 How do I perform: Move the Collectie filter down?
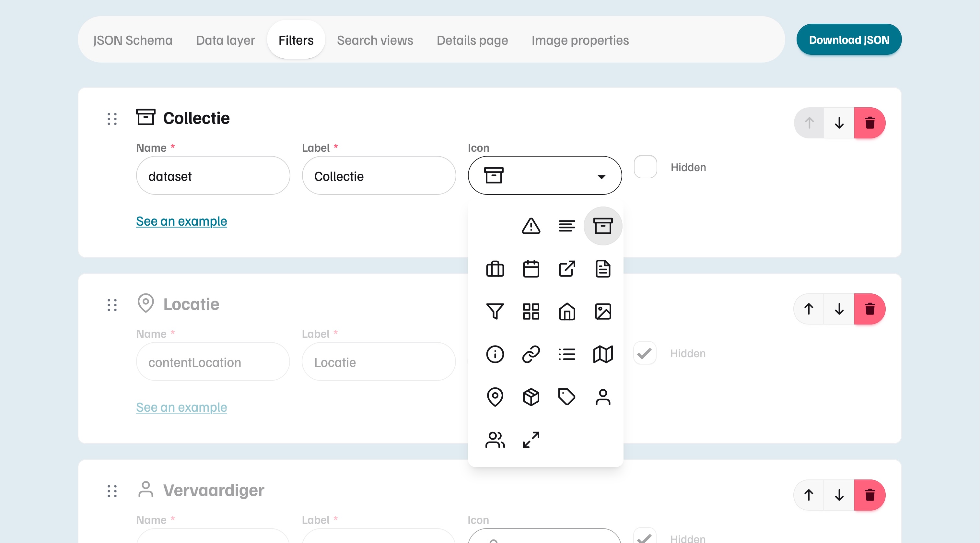(x=839, y=123)
